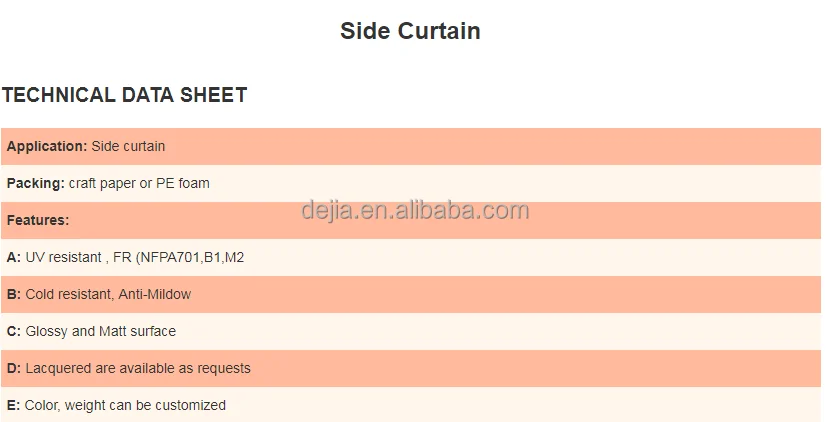This screenshot has width=829, height=422.
Task: Click the Anti-Mildow text
Action: click(x=154, y=295)
